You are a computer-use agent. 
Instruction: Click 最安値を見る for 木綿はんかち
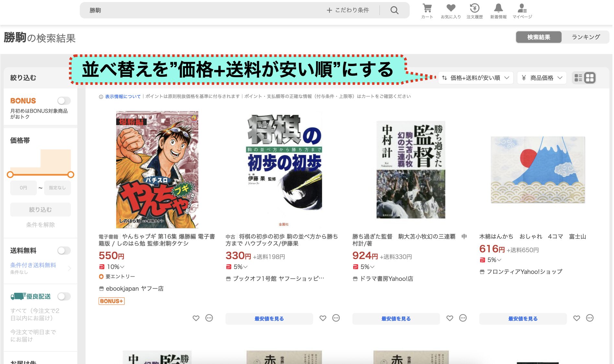point(523,319)
